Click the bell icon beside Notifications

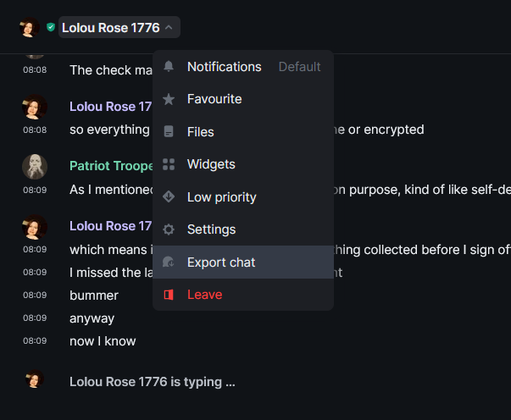coord(169,67)
